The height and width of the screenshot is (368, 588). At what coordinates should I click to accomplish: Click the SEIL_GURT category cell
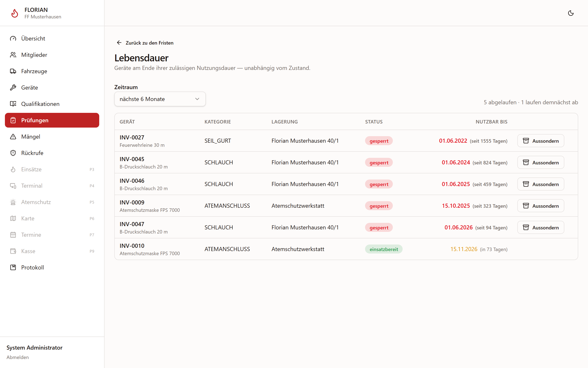[218, 141]
